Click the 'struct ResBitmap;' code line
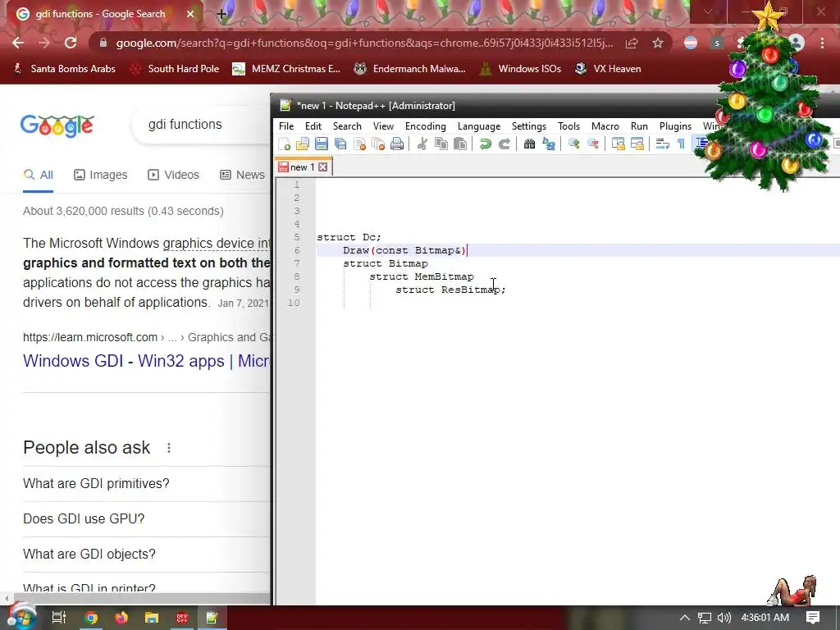 pos(450,290)
